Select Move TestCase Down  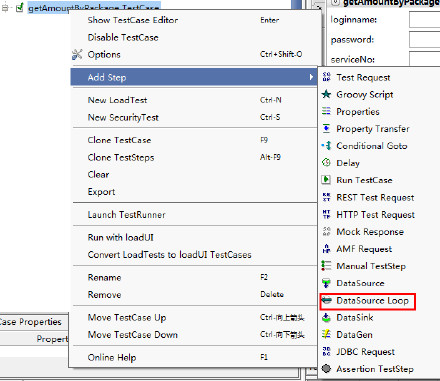[195, 335]
